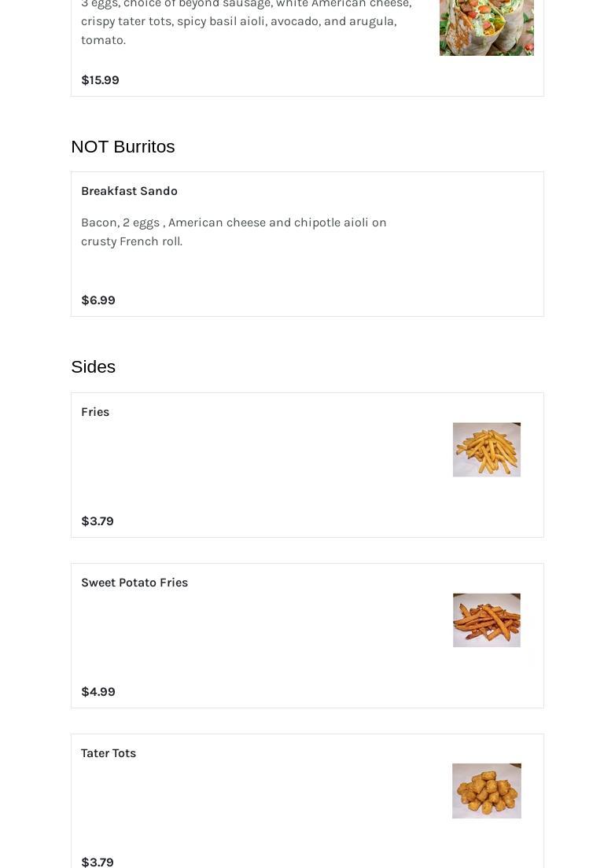Select the Breakfast Sando item title
The height and width of the screenshot is (868, 615).
(129, 191)
